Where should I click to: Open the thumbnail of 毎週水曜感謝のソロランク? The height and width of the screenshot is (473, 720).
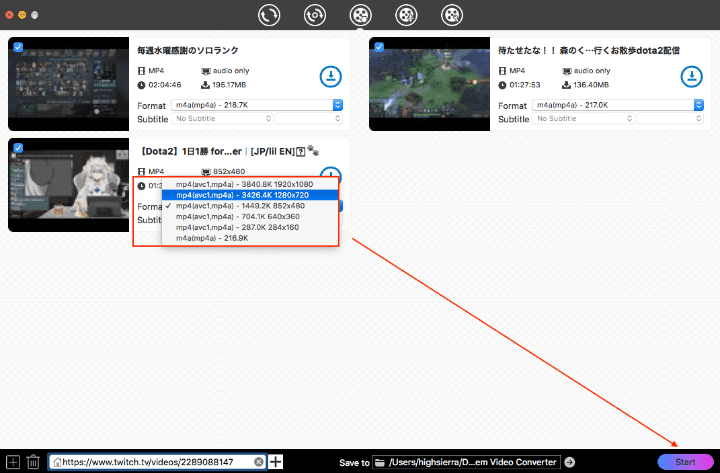tap(68, 84)
